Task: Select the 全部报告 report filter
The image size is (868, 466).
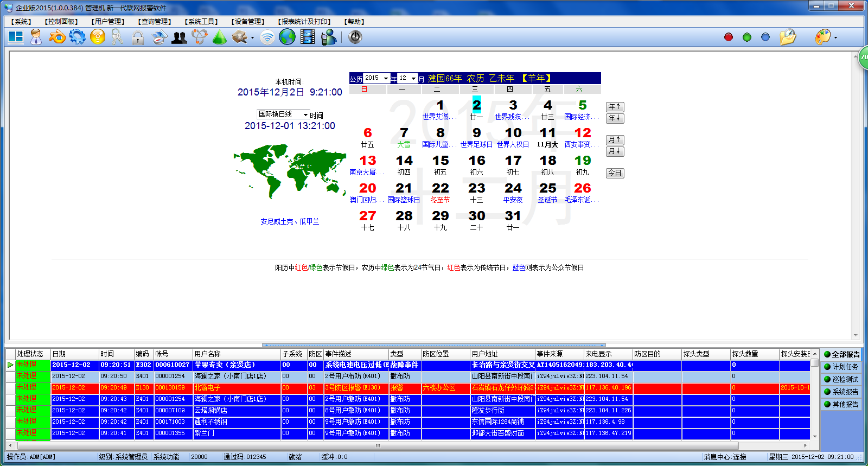Action: (x=841, y=354)
